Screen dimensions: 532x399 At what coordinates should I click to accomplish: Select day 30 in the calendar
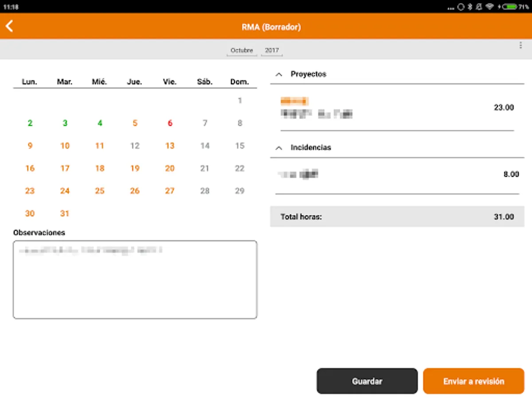(30, 214)
